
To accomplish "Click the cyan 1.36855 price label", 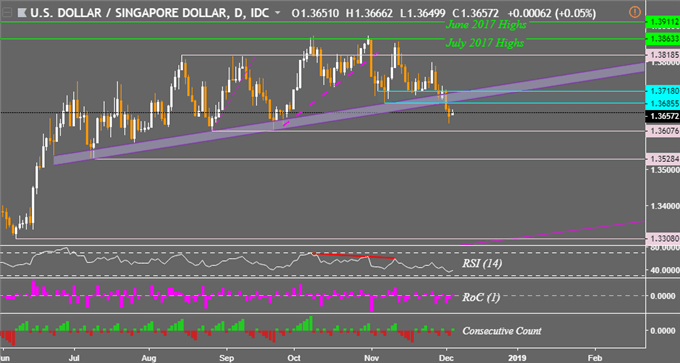I will pos(662,104).
